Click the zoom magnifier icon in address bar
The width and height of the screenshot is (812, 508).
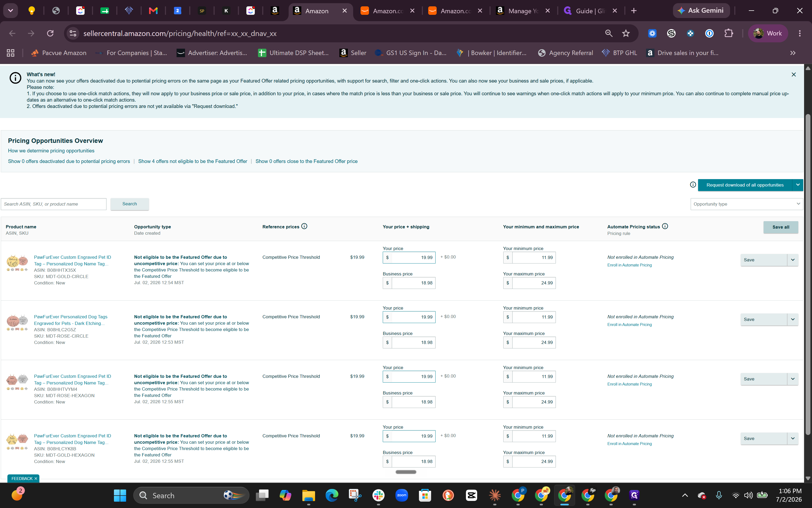[609, 33]
